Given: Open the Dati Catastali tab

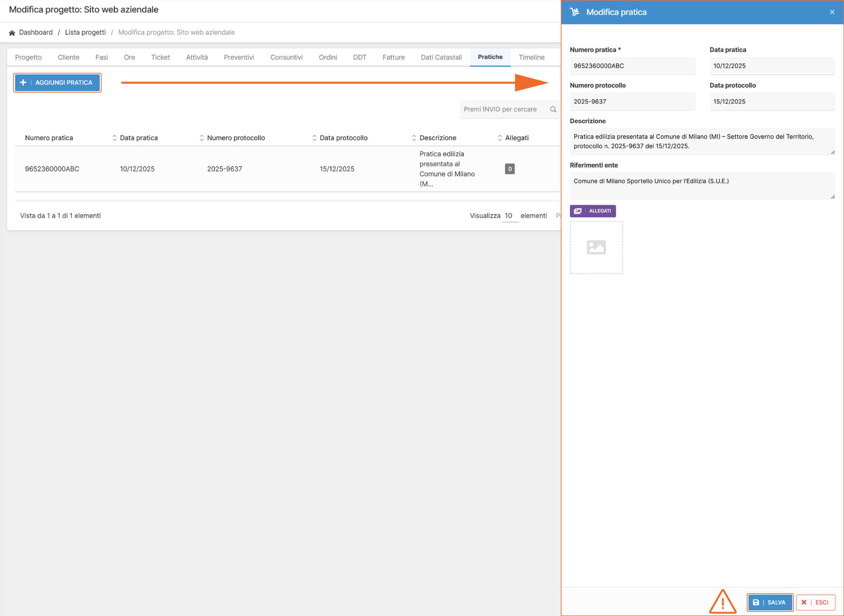Looking at the screenshot, I should (441, 57).
